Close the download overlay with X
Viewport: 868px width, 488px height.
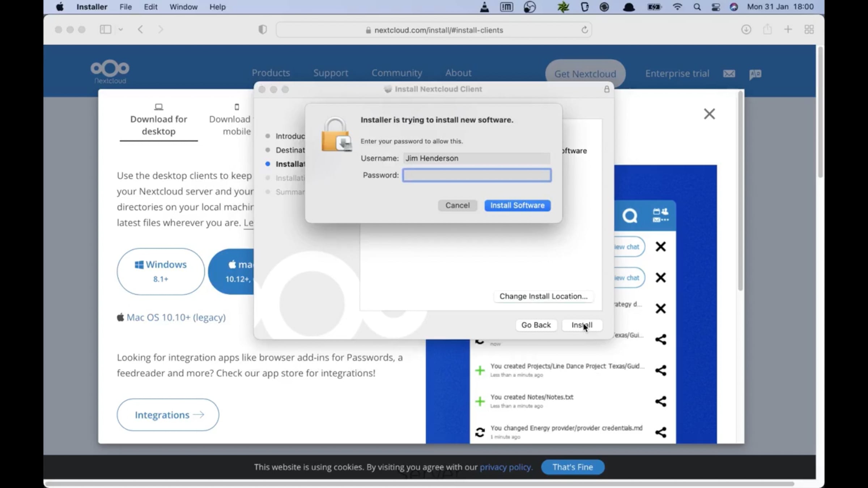[709, 114]
